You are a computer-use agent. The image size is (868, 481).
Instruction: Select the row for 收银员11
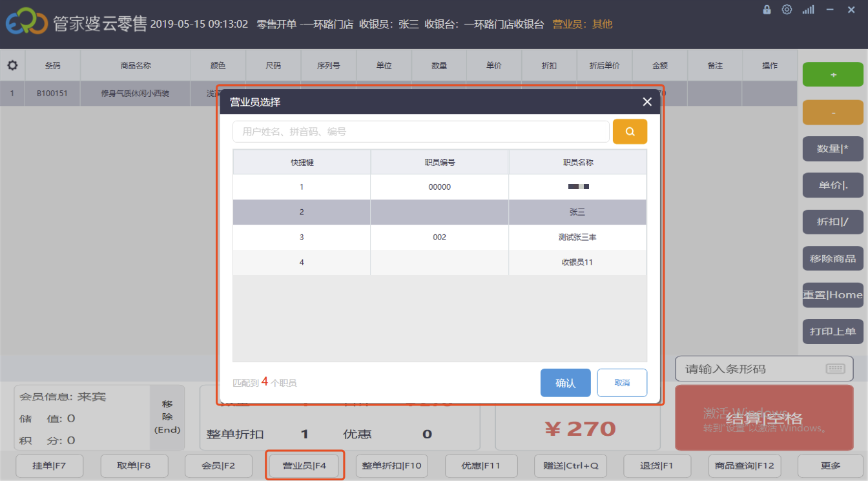pyautogui.click(x=439, y=262)
